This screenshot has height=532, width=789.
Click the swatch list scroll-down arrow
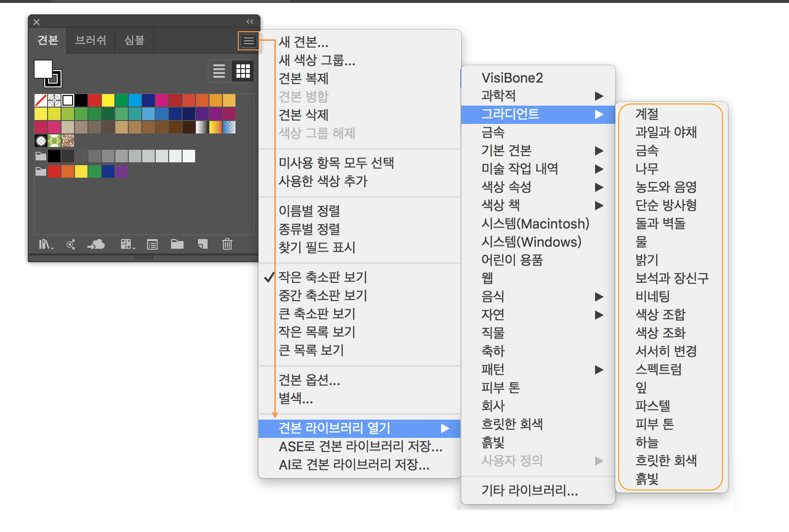pyautogui.click(x=247, y=228)
